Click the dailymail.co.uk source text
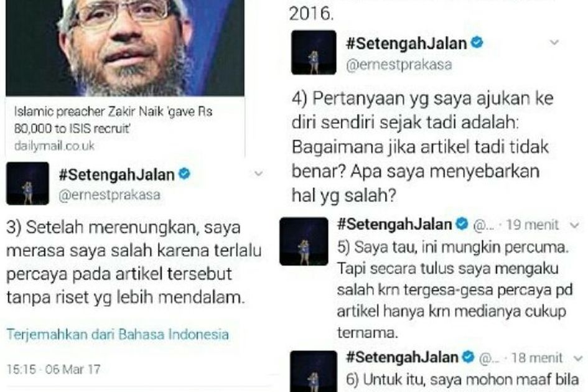588x392 pixels. (54, 146)
